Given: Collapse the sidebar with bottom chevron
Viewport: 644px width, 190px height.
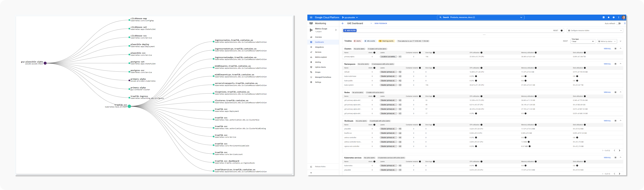Looking at the screenshot, I should (x=311, y=173).
